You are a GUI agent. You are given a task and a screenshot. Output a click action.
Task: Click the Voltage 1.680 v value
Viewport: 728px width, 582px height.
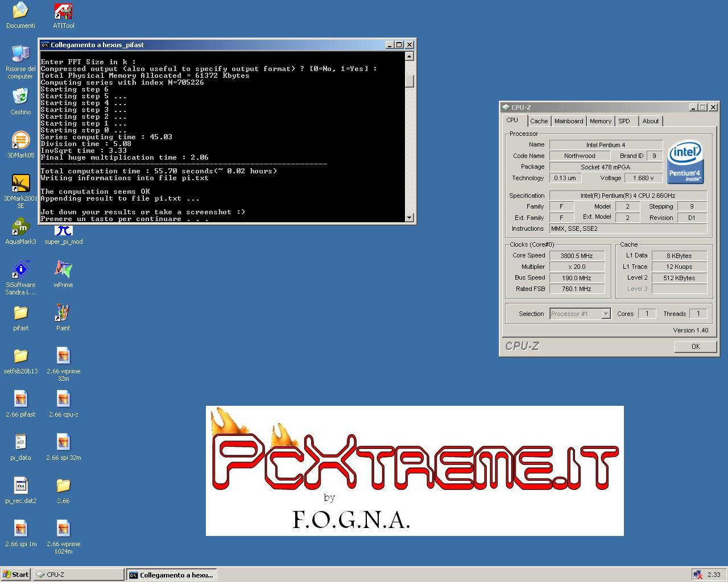pyautogui.click(x=643, y=178)
